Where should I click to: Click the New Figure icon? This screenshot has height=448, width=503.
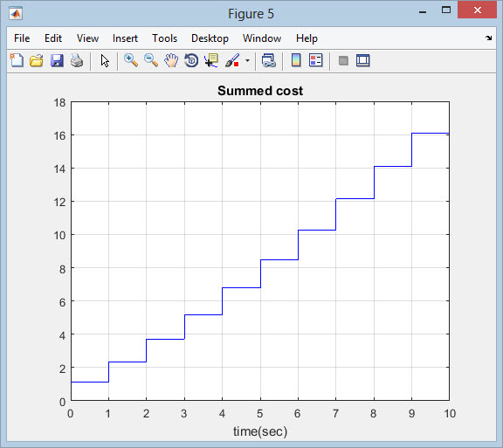[17, 60]
